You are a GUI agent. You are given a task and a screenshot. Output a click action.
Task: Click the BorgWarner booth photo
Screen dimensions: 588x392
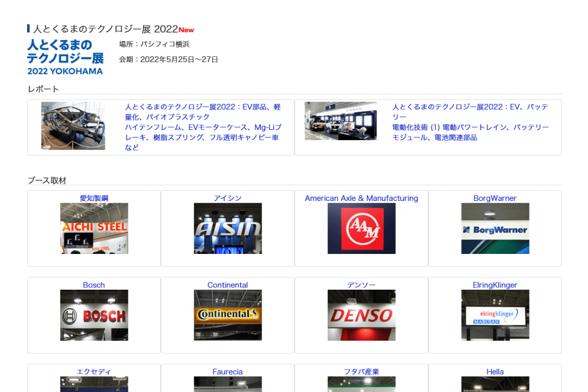pyautogui.click(x=495, y=228)
